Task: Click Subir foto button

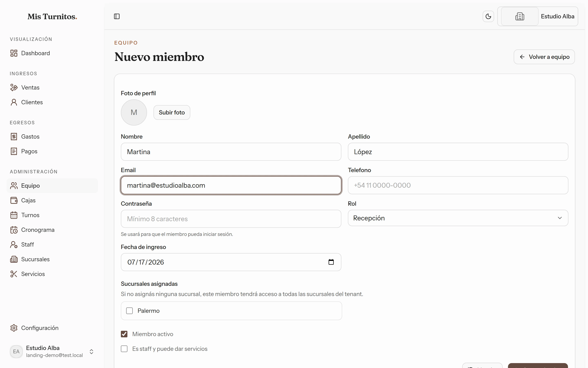Action: (172, 112)
